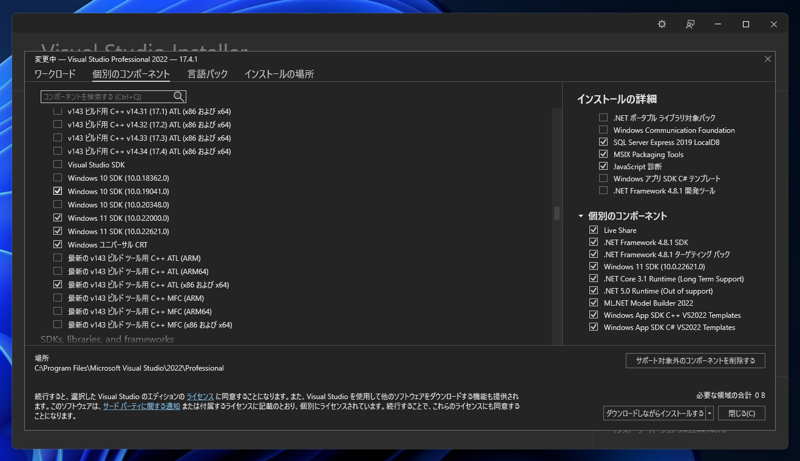Switch to the ワークロード tab
Screen dimensions: 800x461
[x=55, y=74]
